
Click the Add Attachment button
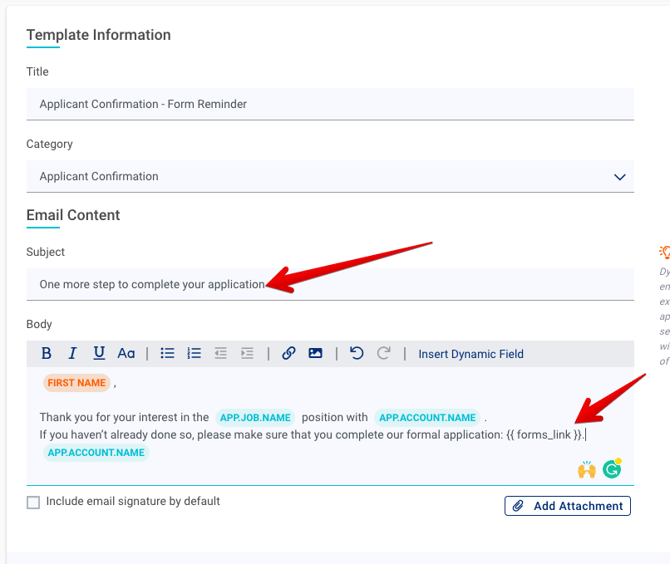point(567,506)
